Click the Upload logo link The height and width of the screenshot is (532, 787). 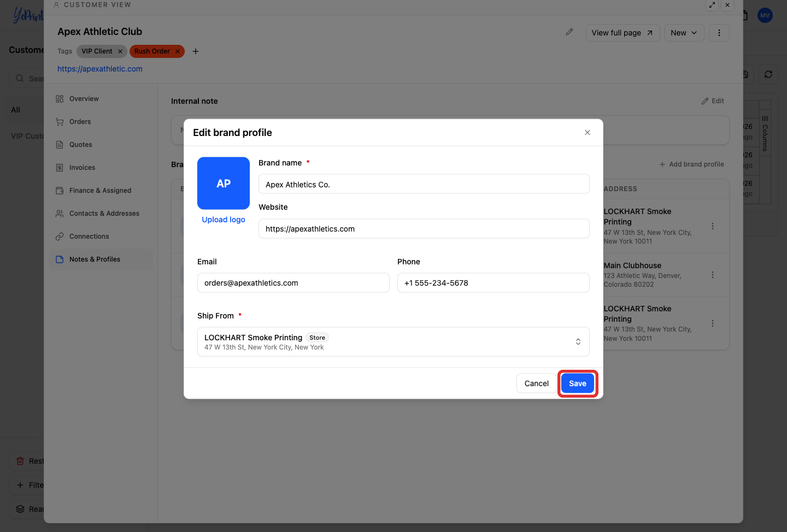pyautogui.click(x=224, y=220)
